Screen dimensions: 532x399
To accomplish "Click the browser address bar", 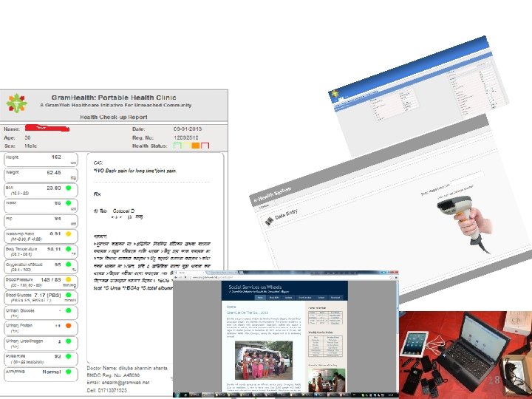I will click(288, 278).
